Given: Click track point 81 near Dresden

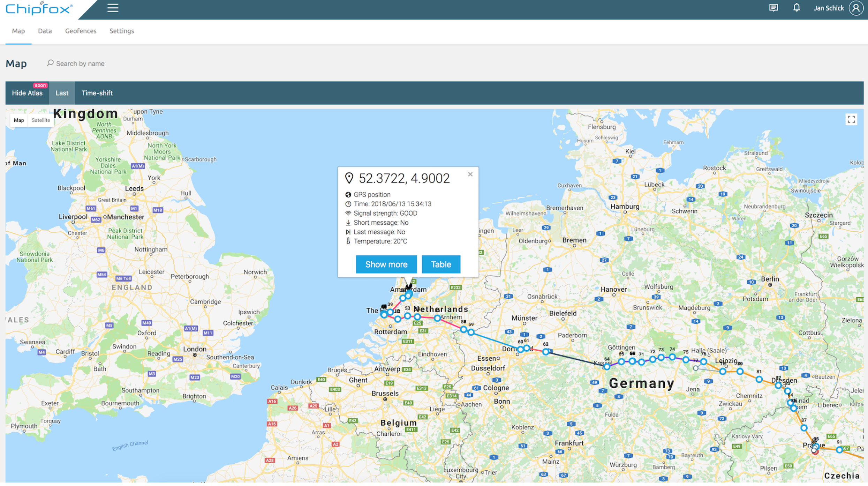Looking at the screenshot, I should pyautogui.click(x=759, y=379).
